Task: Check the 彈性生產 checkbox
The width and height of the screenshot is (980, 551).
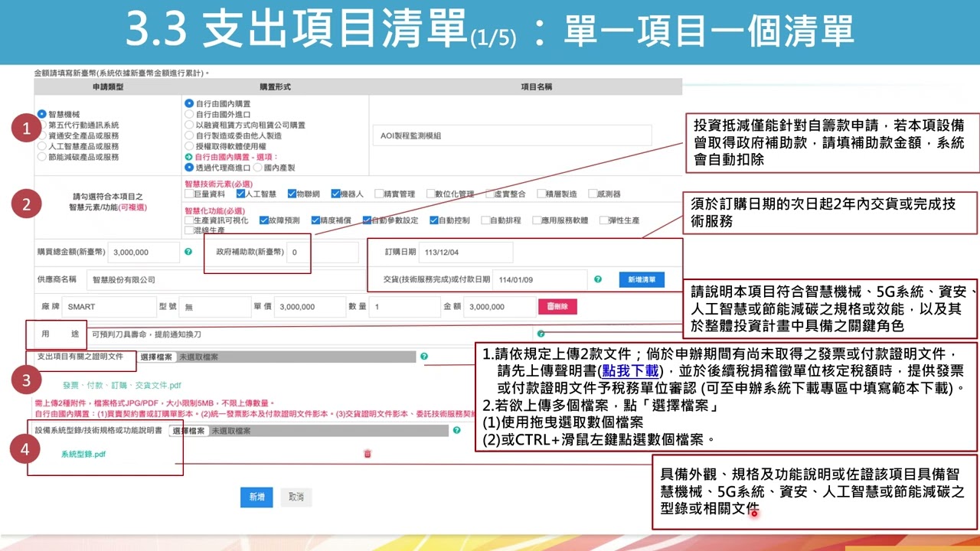Action: (x=603, y=220)
